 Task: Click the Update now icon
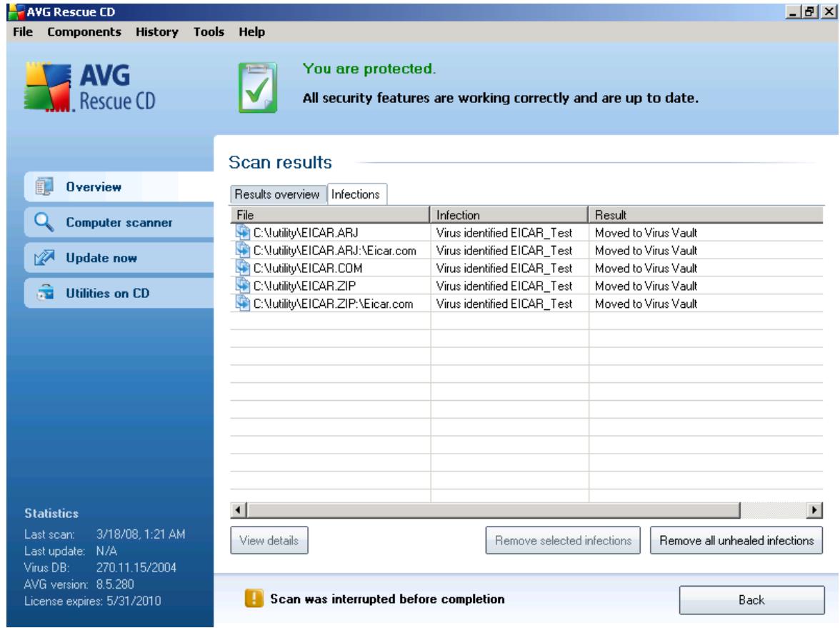click(x=44, y=258)
